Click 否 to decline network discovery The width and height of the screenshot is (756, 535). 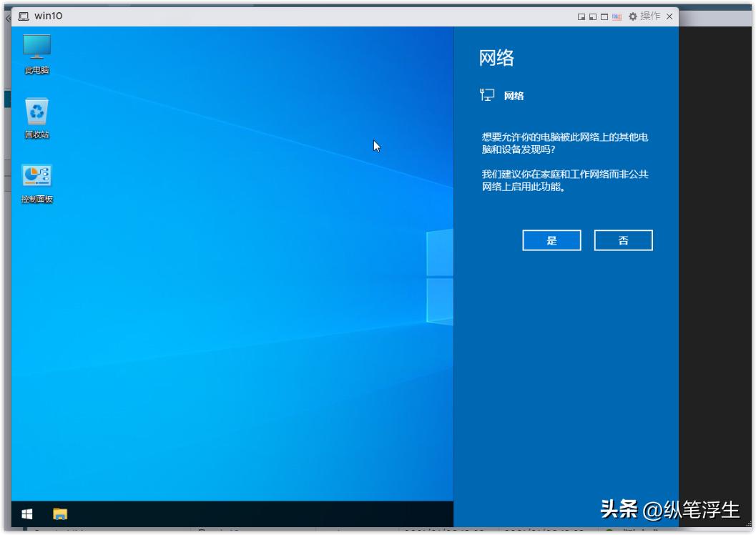pos(623,240)
